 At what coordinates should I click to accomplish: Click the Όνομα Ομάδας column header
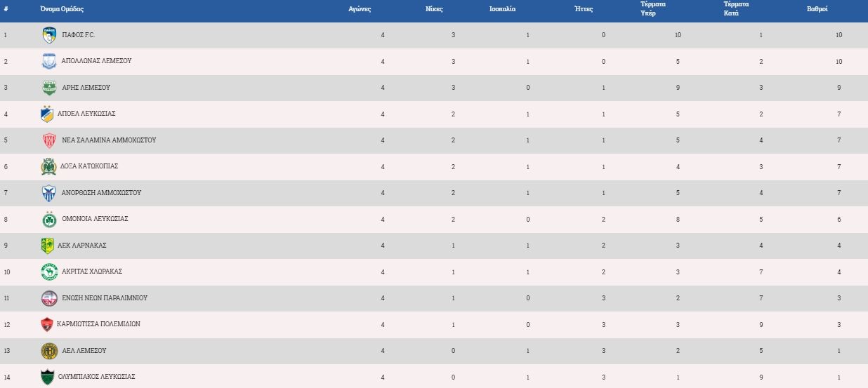point(62,9)
